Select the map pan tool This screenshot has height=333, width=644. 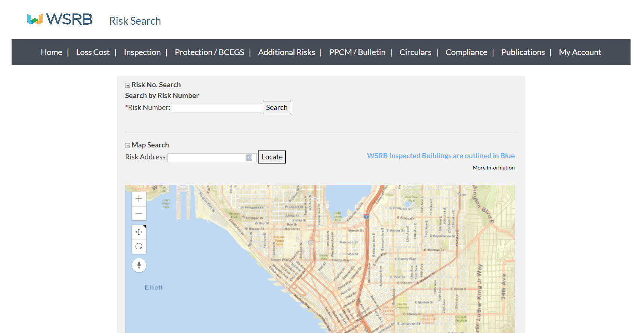139,232
